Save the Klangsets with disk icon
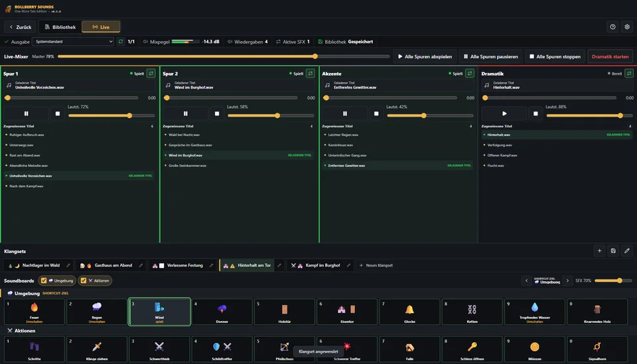Image resolution: width=637 pixels, height=364 pixels. (x=613, y=251)
